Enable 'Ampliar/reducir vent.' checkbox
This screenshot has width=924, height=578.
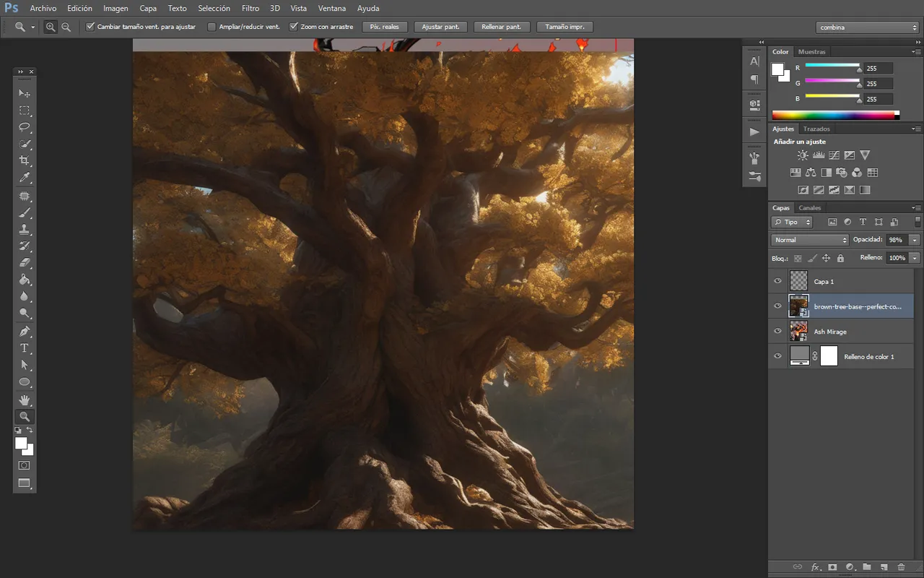[x=212, y=27]
